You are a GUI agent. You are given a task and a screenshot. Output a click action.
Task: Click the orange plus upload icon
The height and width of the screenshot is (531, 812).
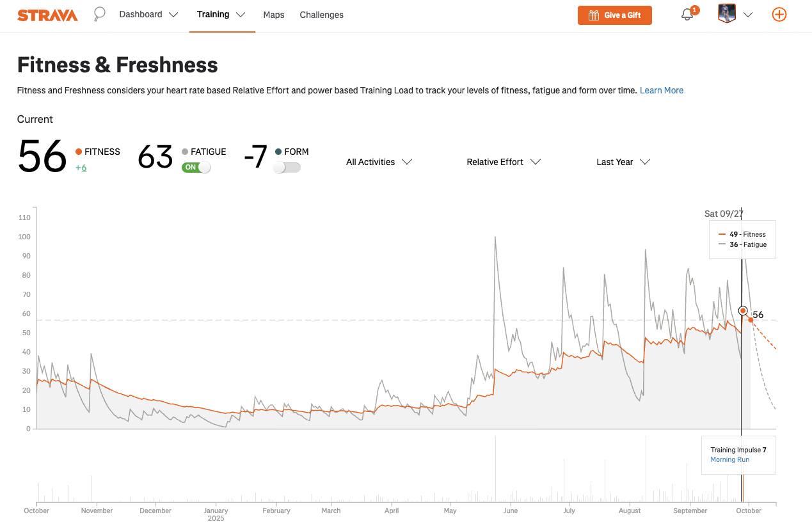click(779, 15)
